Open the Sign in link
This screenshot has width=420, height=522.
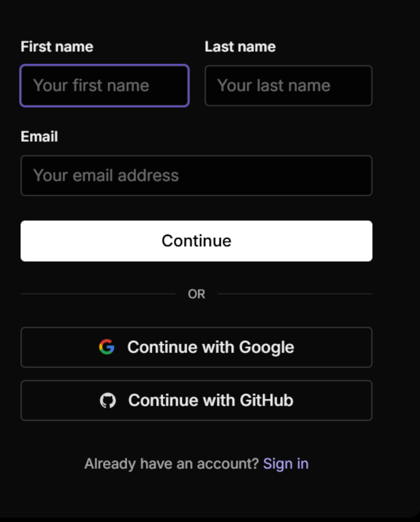pyautogui.click(x=286, y=464)
